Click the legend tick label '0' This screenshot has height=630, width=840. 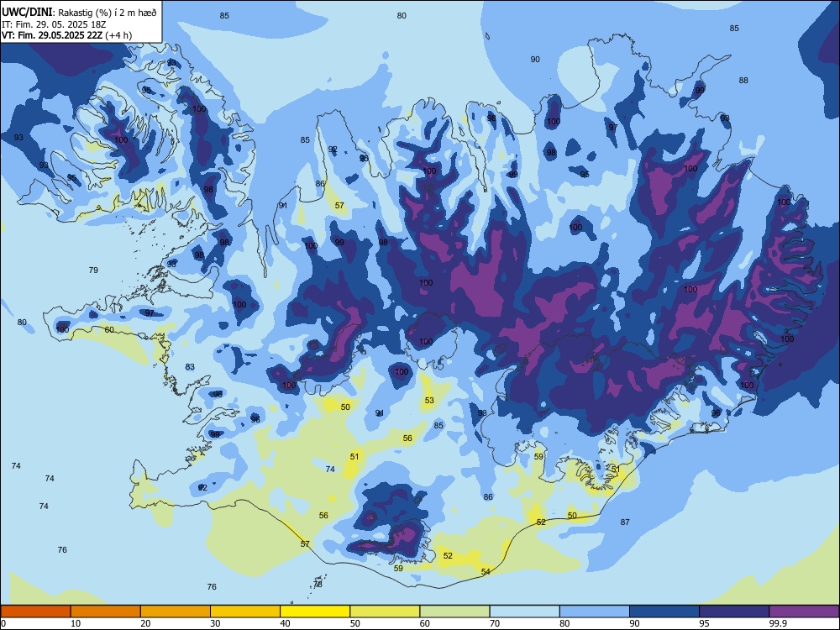click(3, 623)
